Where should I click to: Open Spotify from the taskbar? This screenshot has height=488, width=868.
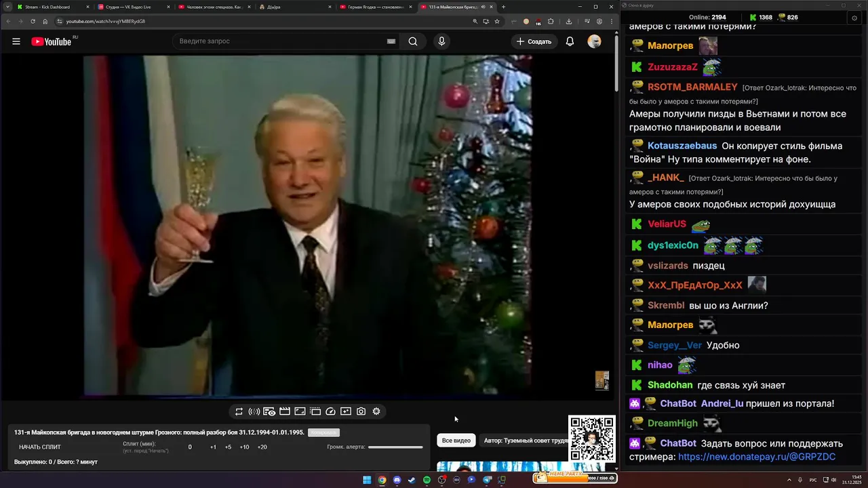[x=427, y=480]
